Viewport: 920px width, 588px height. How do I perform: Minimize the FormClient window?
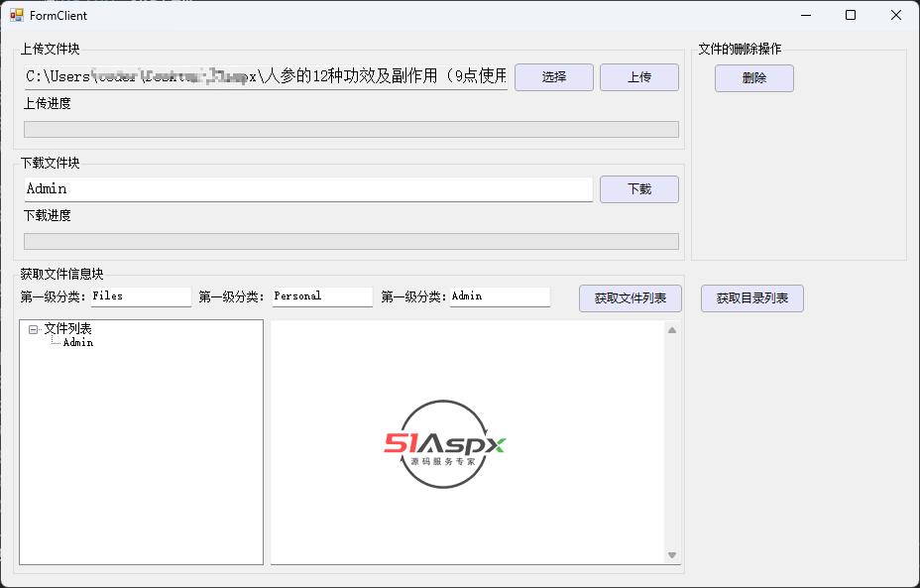pyautogui.click(x=806, y=15)
